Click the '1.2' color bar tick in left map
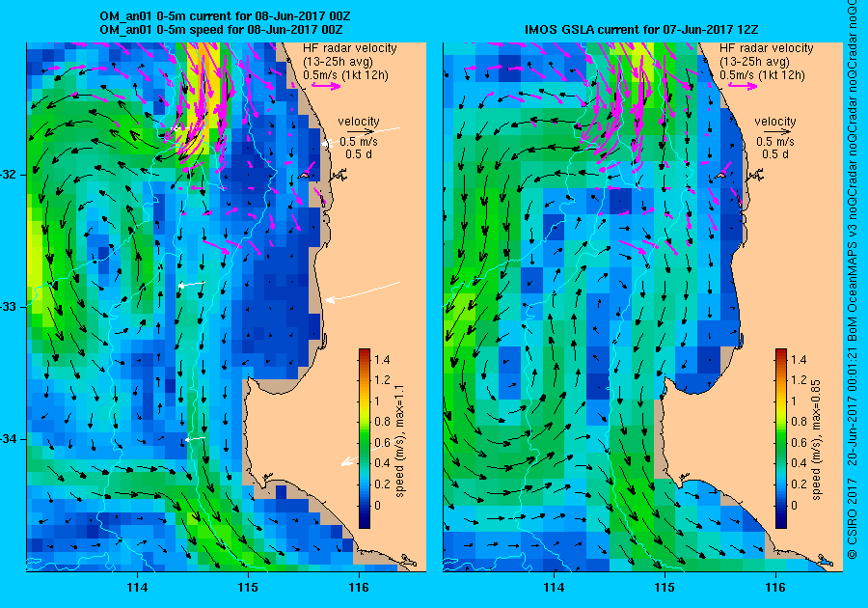This screenshot has width=868, height=608. (382, 380)
